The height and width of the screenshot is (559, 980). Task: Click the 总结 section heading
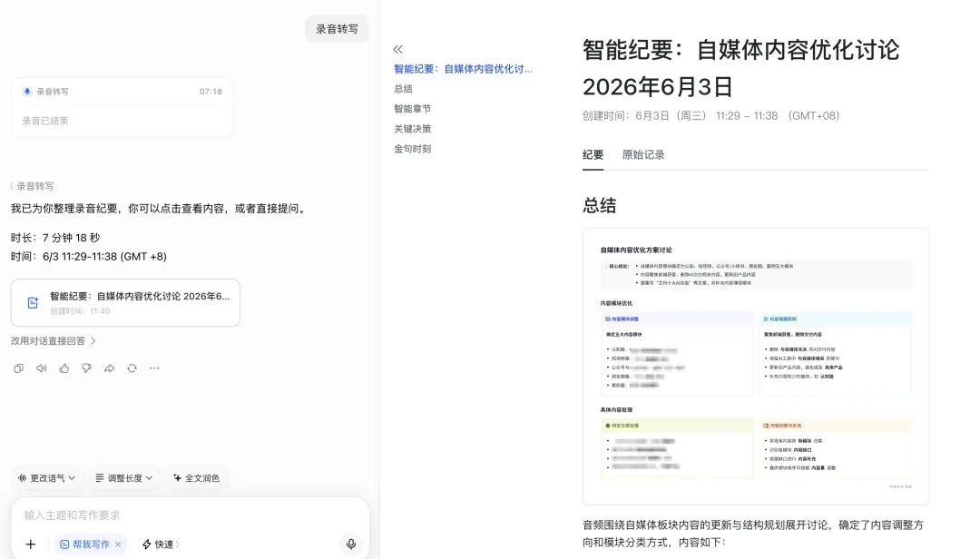[x=600, y=206]
